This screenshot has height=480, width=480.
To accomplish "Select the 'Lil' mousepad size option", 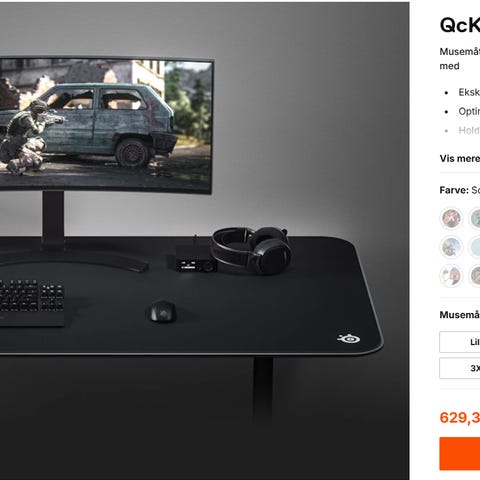I will pyautogui.click(x=460, y=342).
